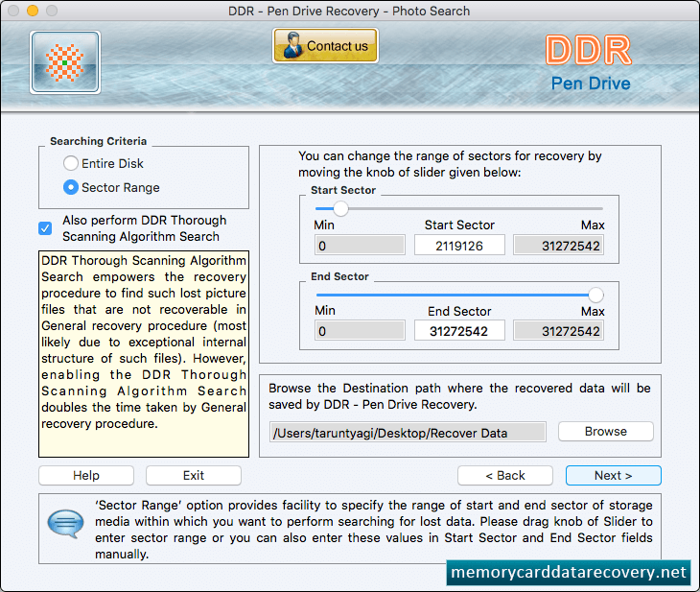Click the 'You can change the range of sectors' text

(450, 164)
